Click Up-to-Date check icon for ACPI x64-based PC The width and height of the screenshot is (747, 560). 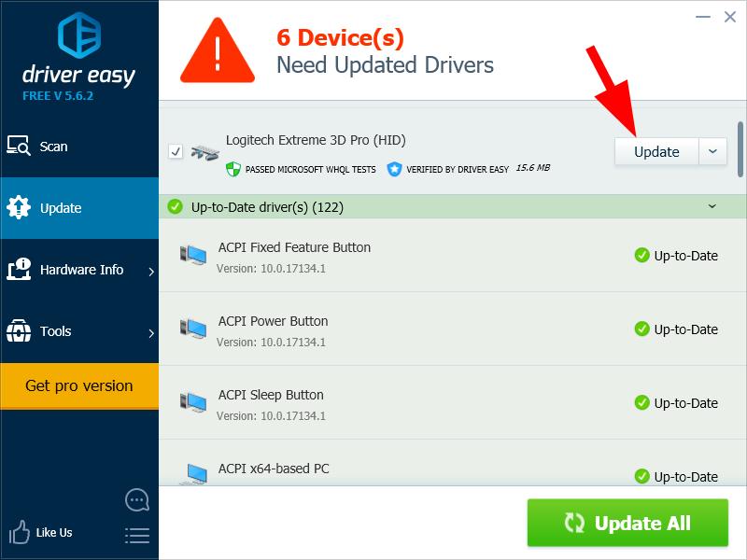coord(642,476)
